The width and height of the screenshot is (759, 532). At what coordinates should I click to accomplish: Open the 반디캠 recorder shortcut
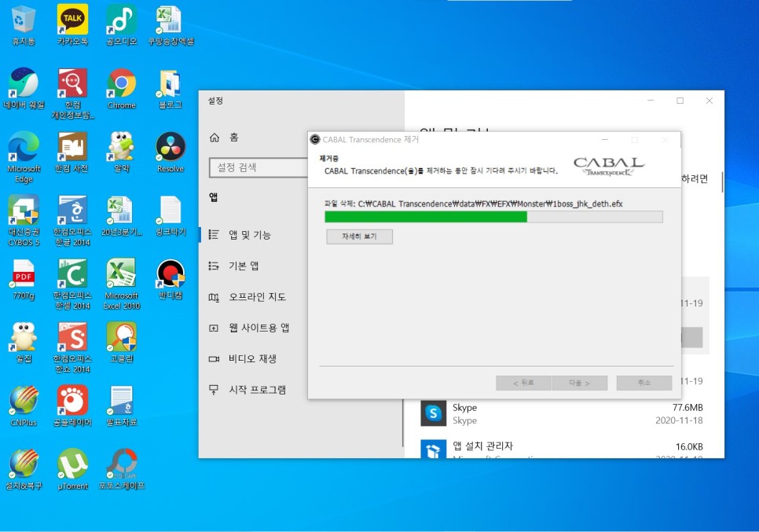[170, 279]
